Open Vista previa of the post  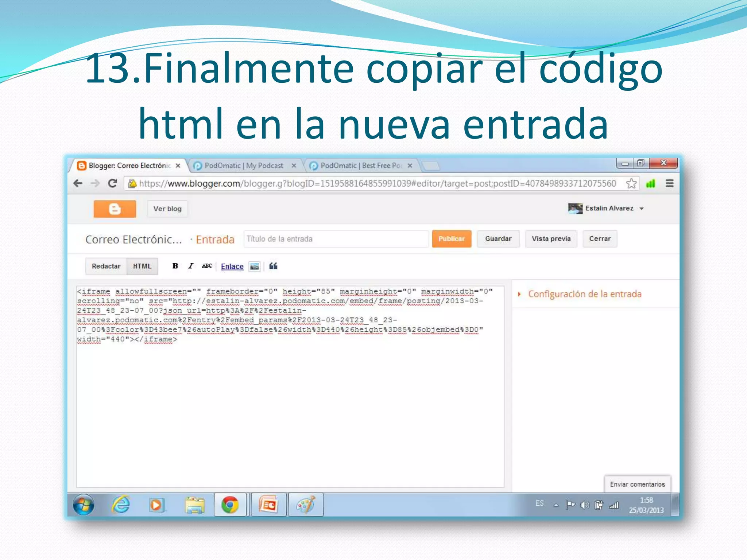click(551, 239)
